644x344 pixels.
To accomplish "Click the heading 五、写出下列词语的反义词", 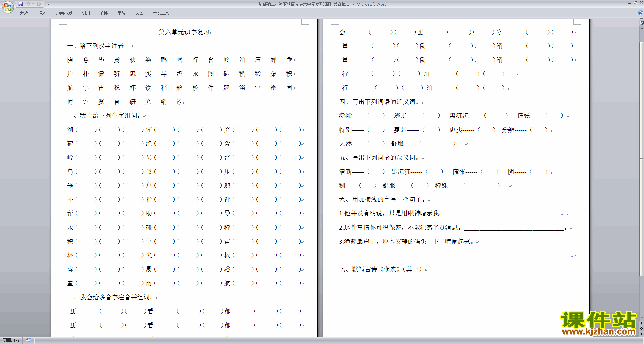I will pos(379,158).
